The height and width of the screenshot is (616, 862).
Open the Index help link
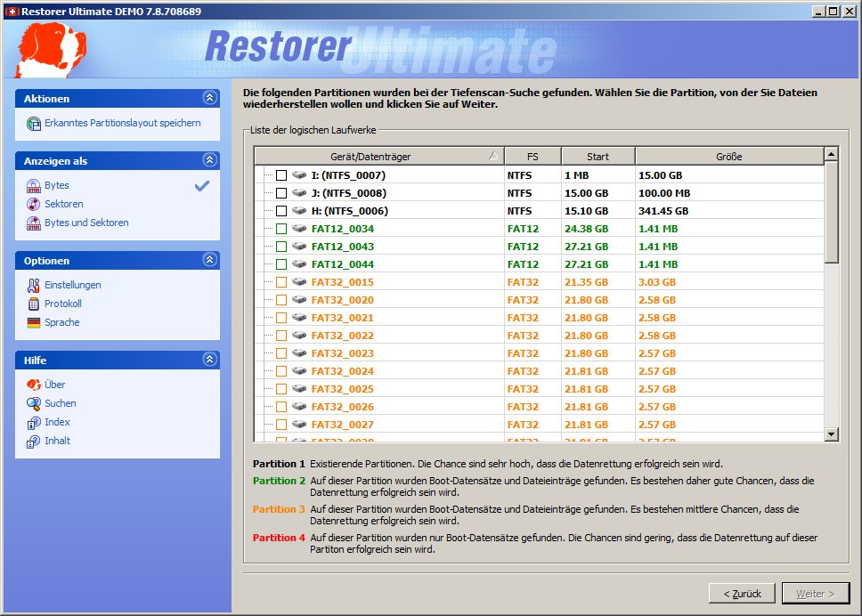[x=57, y=423]
